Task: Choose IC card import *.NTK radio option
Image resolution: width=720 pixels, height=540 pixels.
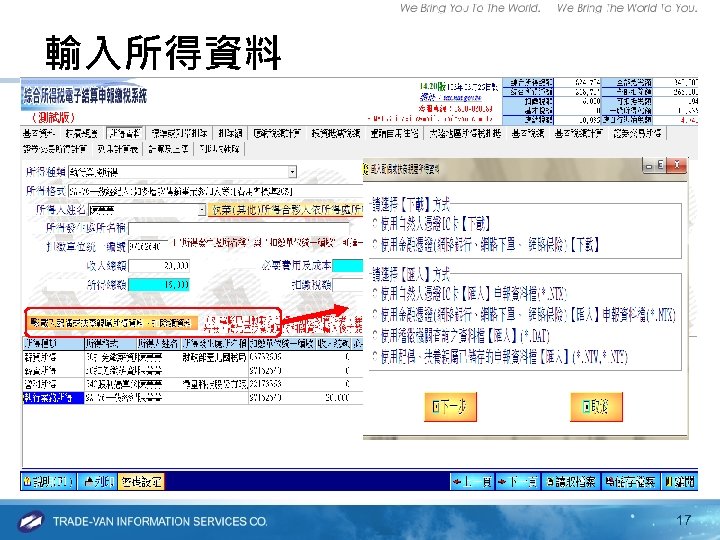Action: click(x=376, y=293)
